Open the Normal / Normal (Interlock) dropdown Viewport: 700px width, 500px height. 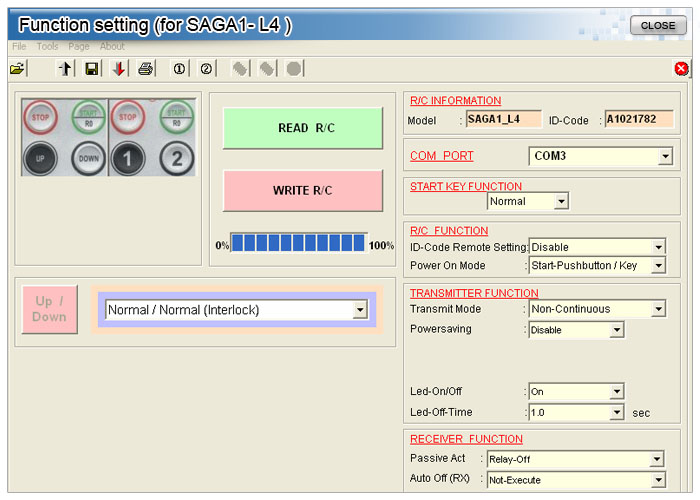tap(360, 311)
